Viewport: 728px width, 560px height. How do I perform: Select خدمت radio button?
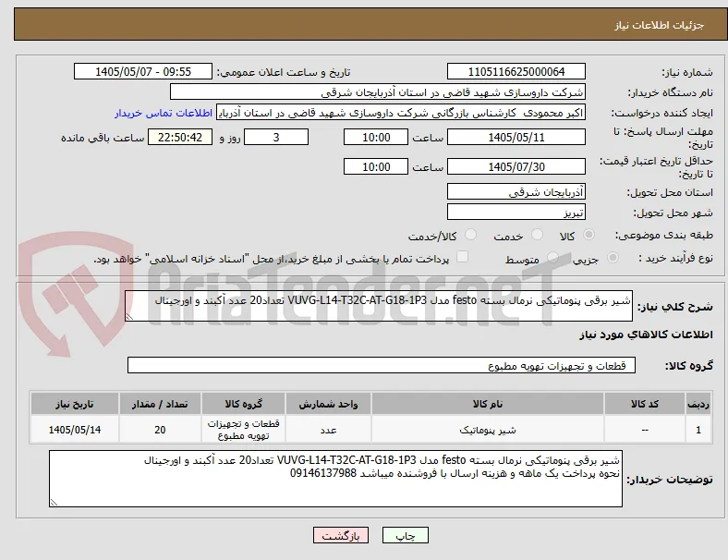click(537, 235)
